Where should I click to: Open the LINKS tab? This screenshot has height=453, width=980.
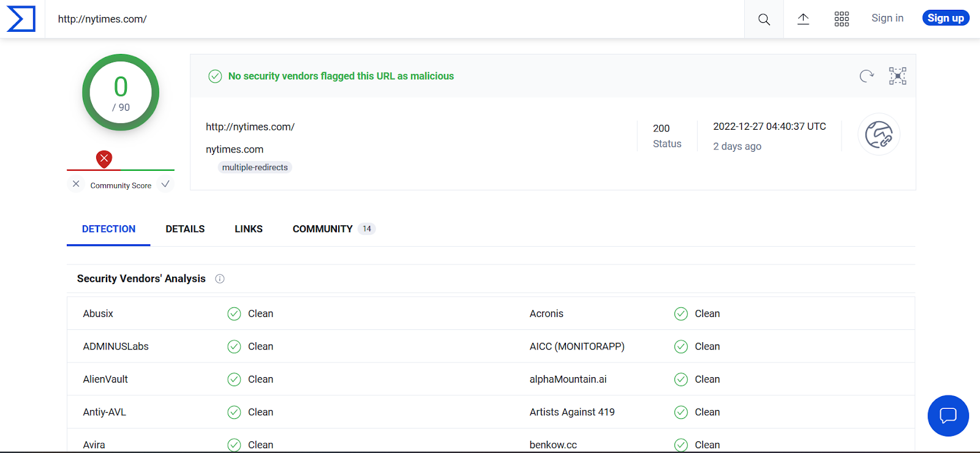point(249,229)
